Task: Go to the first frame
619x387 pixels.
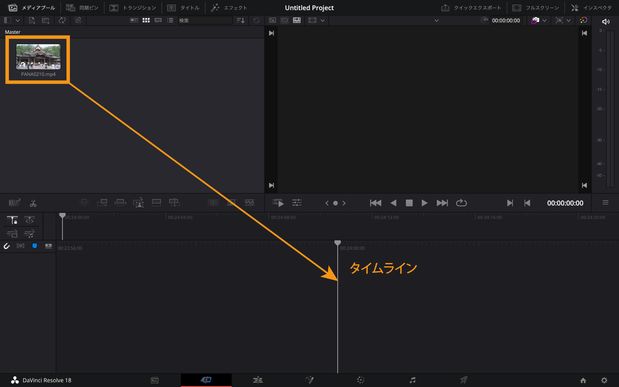Action: coord(375,203)
